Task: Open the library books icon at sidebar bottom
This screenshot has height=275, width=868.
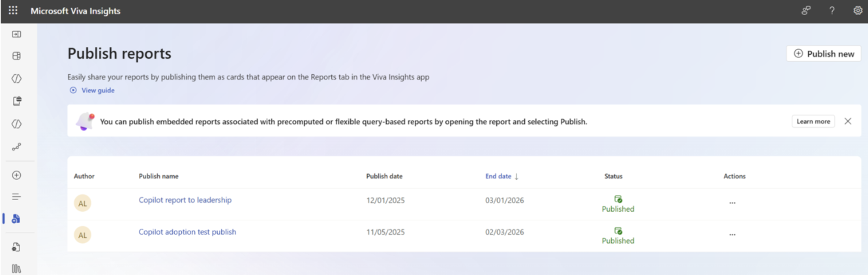Action: pos(17,268)
